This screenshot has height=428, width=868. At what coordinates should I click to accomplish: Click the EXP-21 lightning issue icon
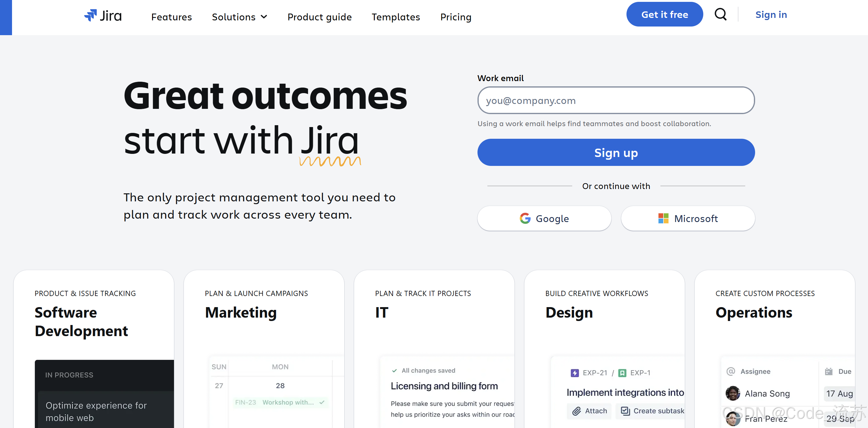click(575, 373)
